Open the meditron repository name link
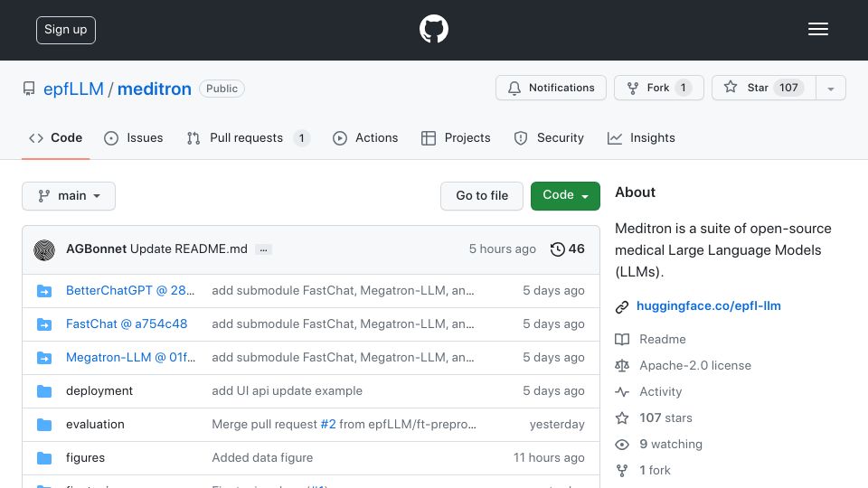Screen dimensions: 868x488 coord(155,89)
